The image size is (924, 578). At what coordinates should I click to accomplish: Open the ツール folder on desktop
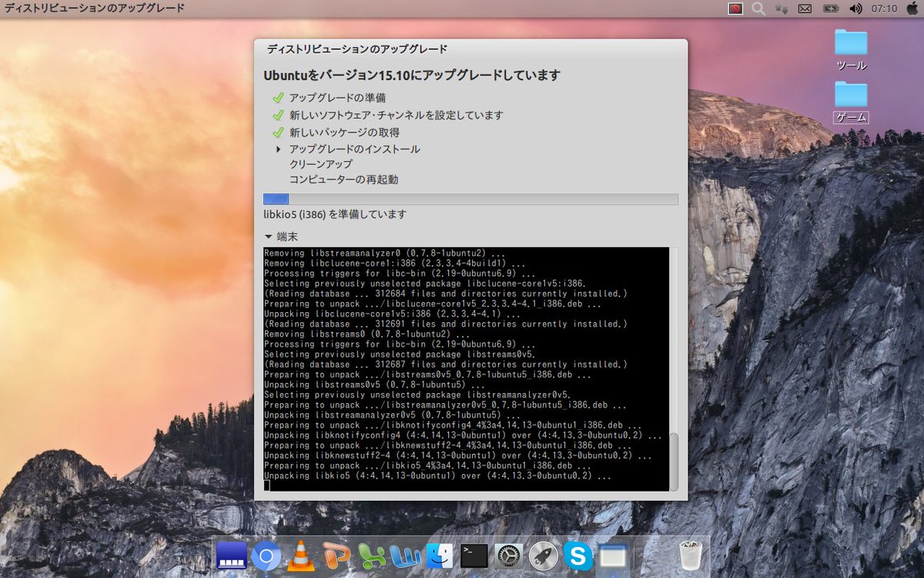851,50
